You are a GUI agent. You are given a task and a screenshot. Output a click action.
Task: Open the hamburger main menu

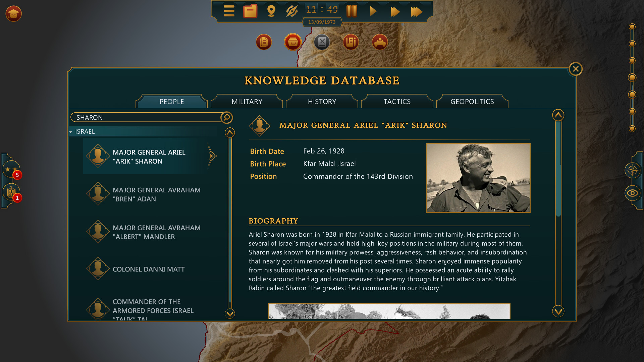coord(229,11)
